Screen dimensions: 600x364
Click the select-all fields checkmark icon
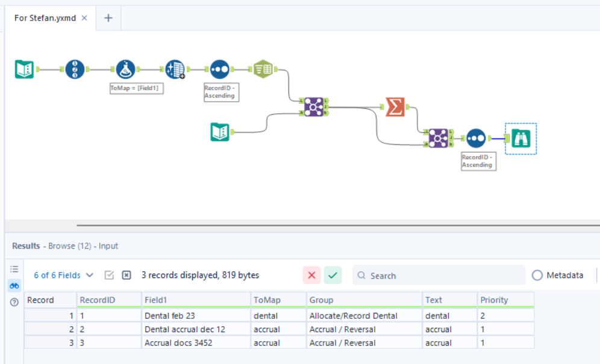[x=109, y=275]
